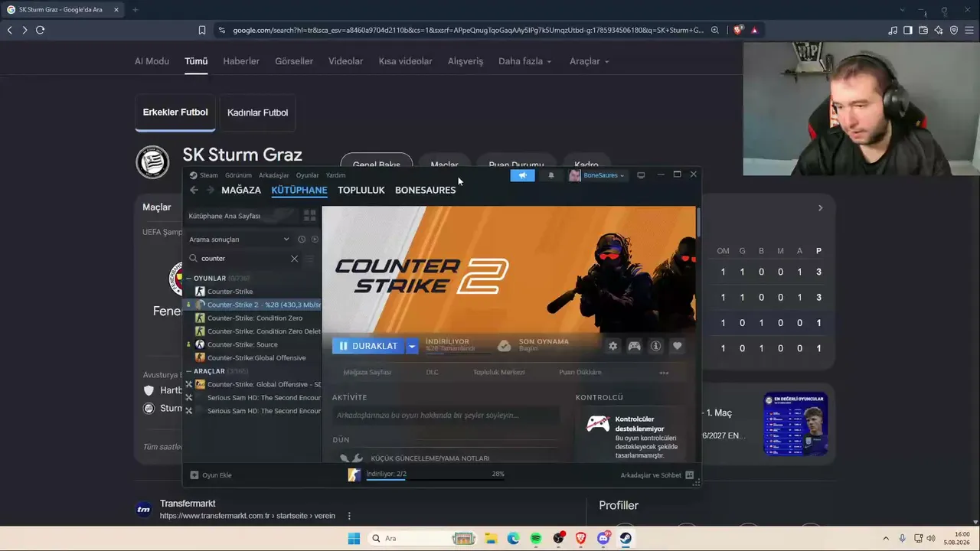Screen dimensions: 980x551
Task: Open Mağaza Sayfası link for Counter-Strike 2
Action: click(367, 373)
